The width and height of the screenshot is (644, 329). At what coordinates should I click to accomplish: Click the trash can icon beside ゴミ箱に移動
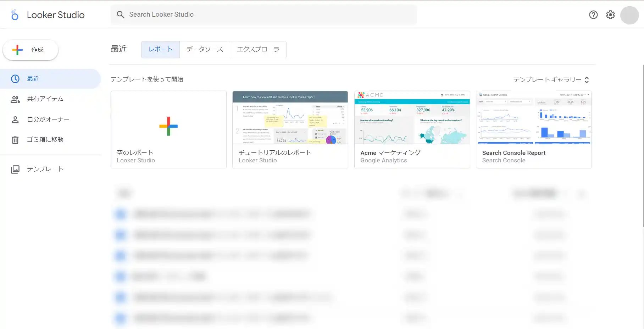[x=15, y=140]
